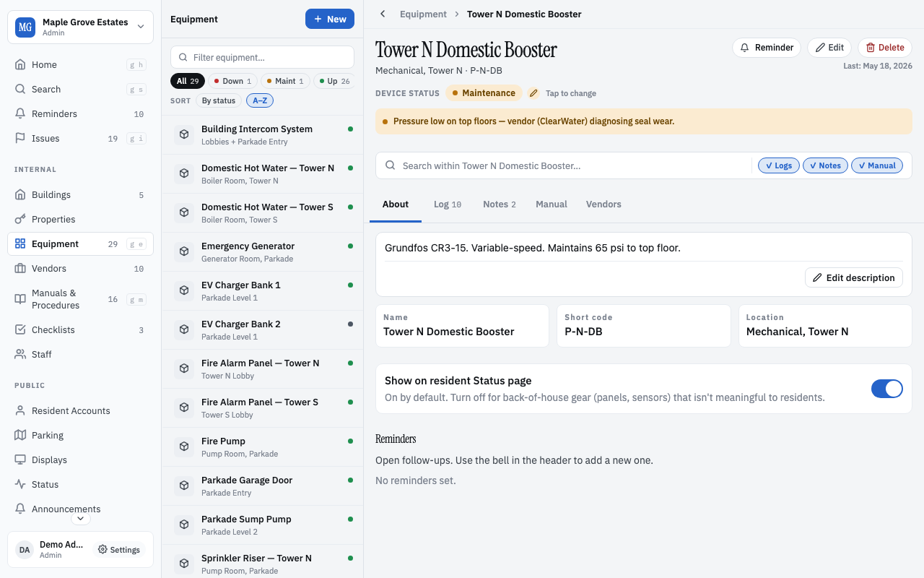Switch to the Vendors tab
Image resolution: width=924 pixels, height=578 pixels.
pos(603,204)
